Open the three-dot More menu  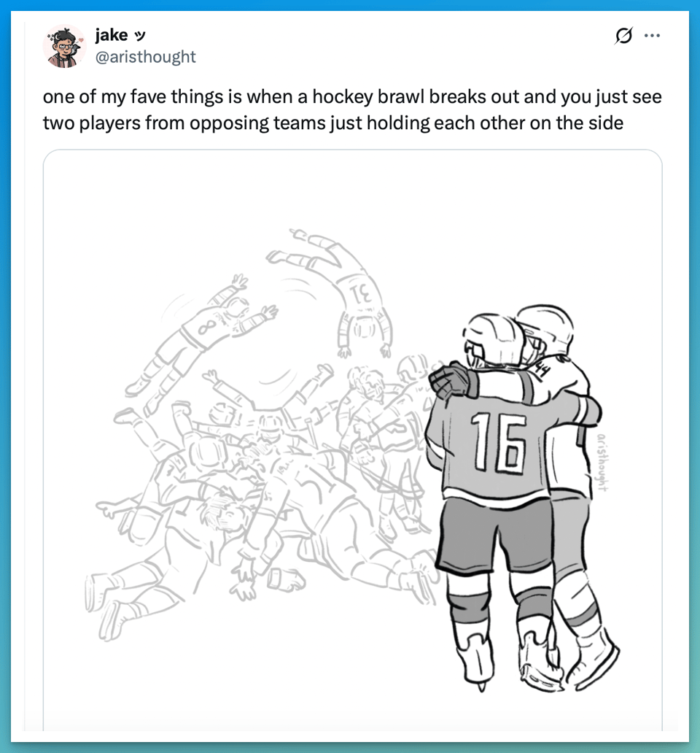click(652, 36)
